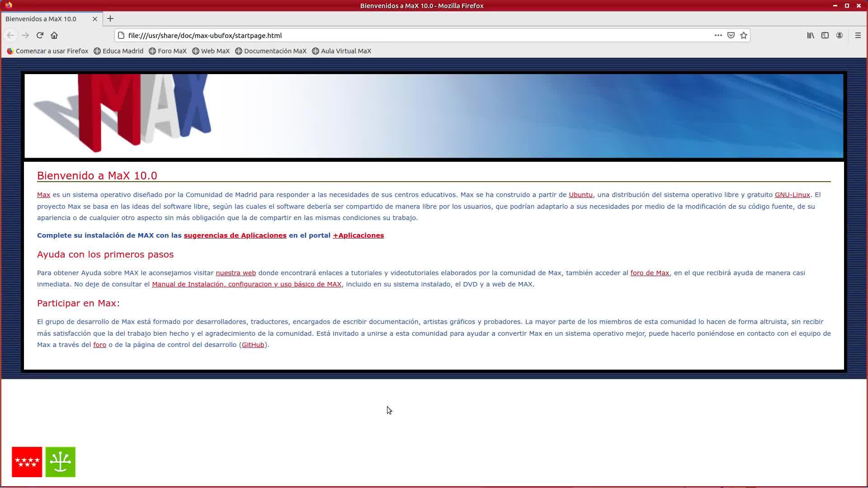Click the GitHub link
Viewport: 868px width, 488px height.
pyautogui.click(x=253, y=345)
